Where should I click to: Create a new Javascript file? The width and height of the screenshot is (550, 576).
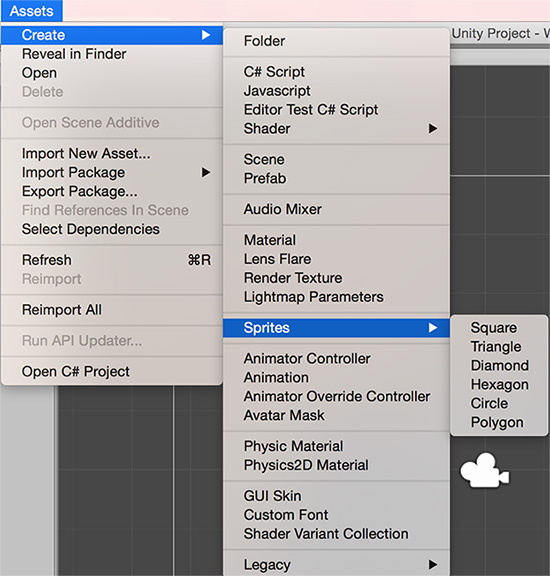pyautogui.click(x=336, y=91)
